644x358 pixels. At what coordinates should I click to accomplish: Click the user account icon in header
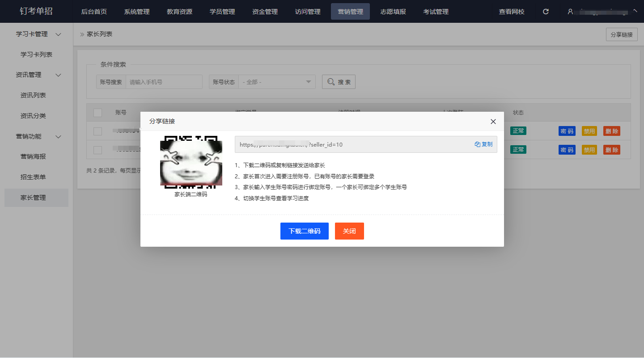click(x=570, y=12)
